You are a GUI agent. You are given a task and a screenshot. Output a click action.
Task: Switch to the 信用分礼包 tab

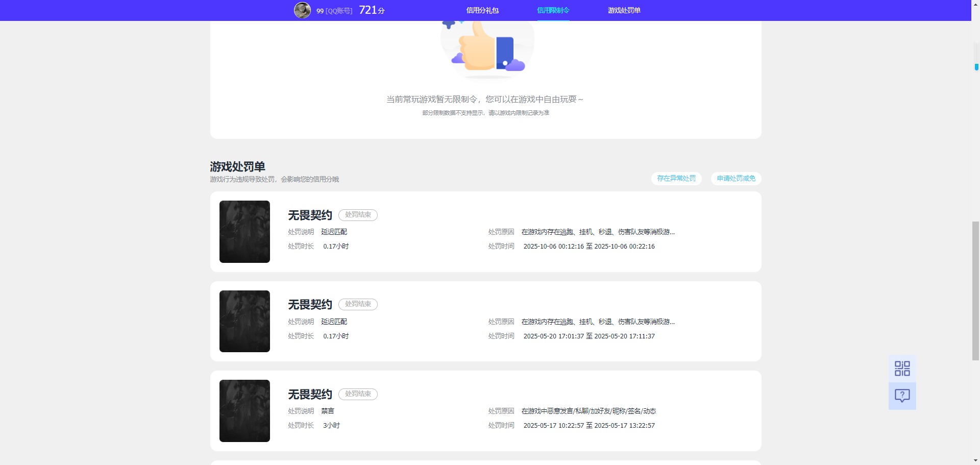[x=482, y=10]
